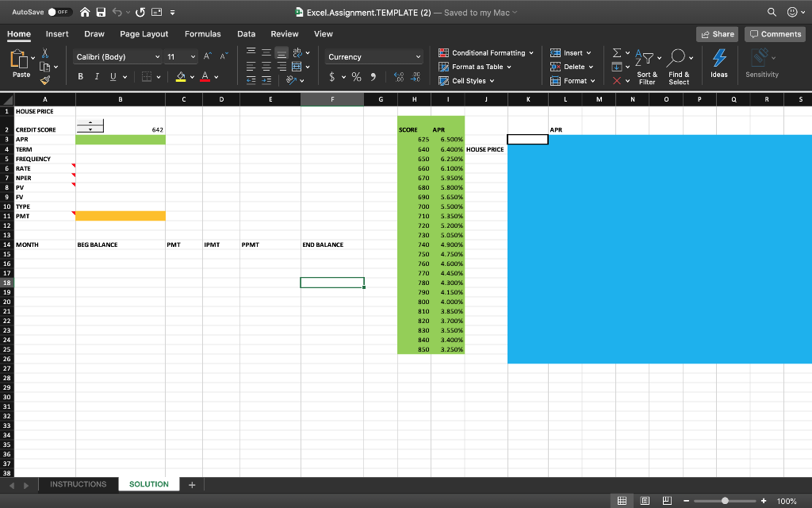Apply the Percent Style formatting
The image size is (812, 508).
click(357, 77)
